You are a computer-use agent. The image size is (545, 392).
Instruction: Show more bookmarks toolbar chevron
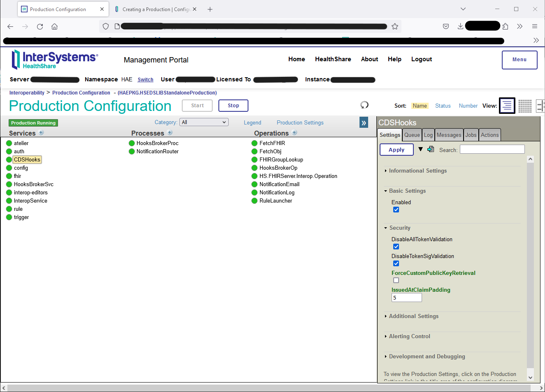(x=536, y=40)
